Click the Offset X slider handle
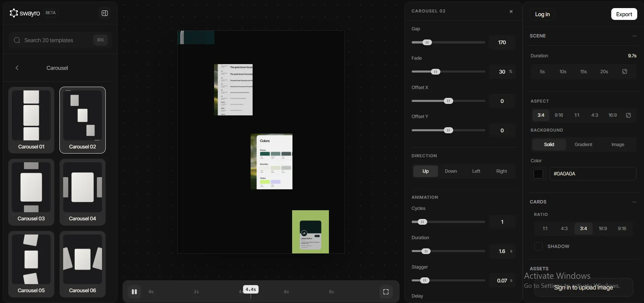 (448, 101)
